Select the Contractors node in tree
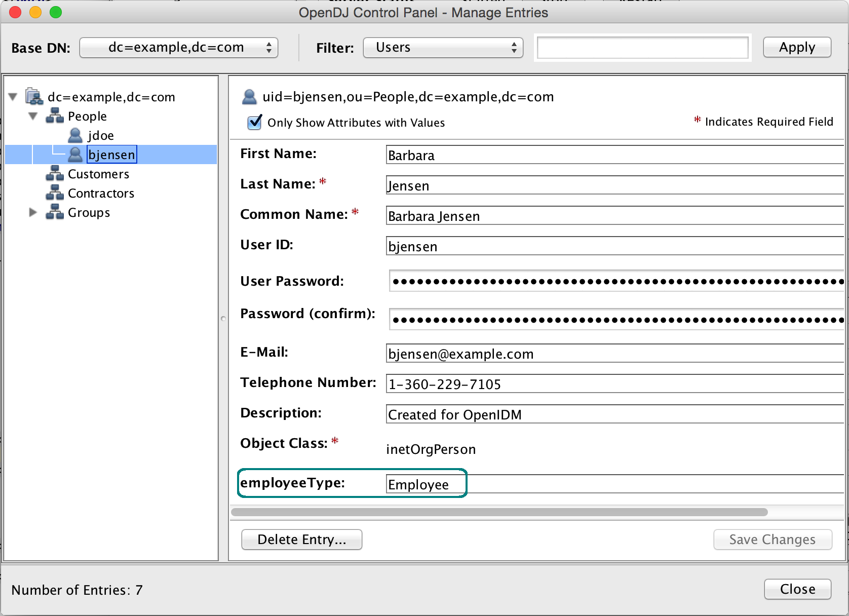The image size is (849, 616). click(101, 193)
